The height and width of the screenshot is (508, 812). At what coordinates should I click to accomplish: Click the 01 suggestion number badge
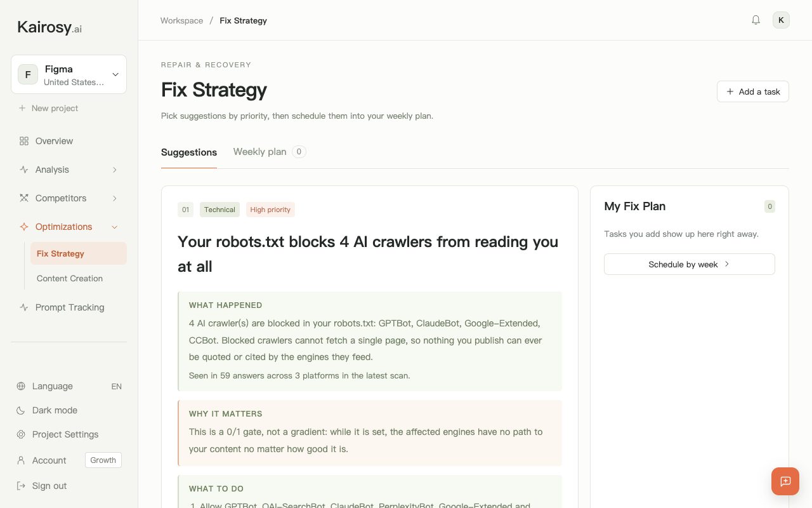click(185, 210)
